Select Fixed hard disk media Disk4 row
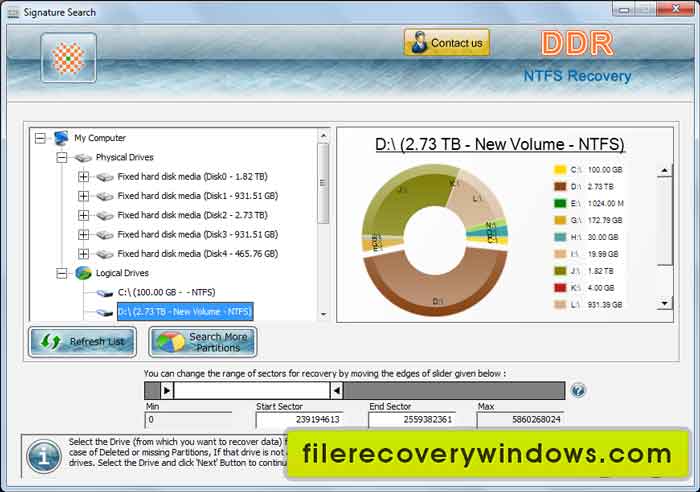Viewport: 700px width, 492px height. [x=198, y=254]
